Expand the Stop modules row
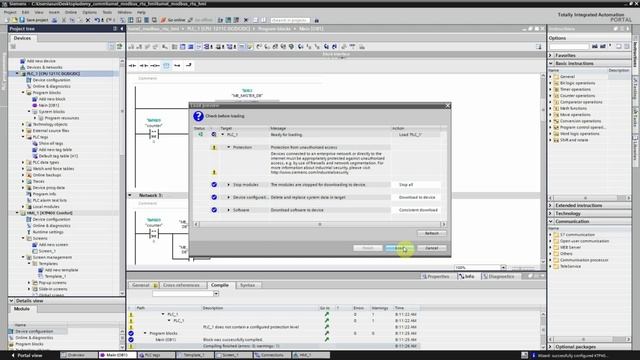 coord(229,184)
